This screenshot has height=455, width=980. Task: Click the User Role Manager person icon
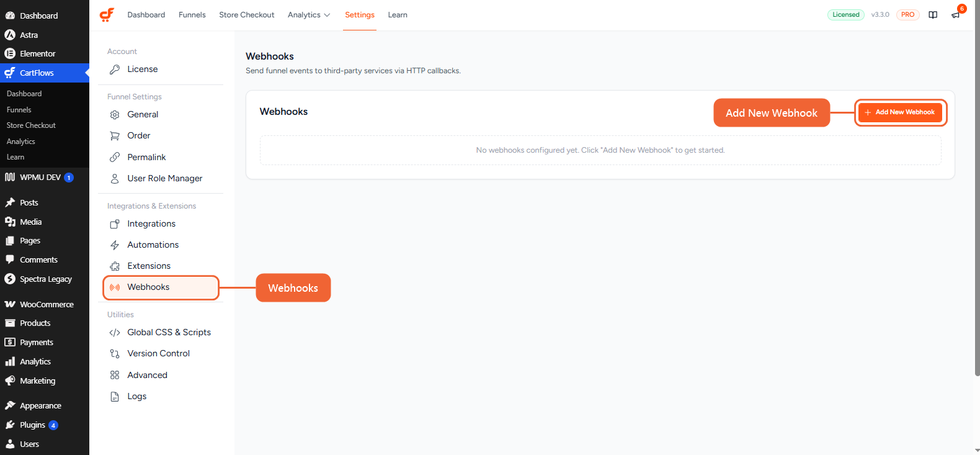(x=115, y=179)
